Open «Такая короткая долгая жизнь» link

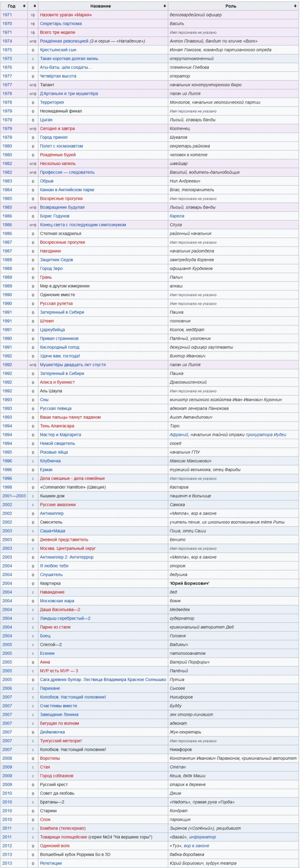pyautogui.click(x=69, y=59)
